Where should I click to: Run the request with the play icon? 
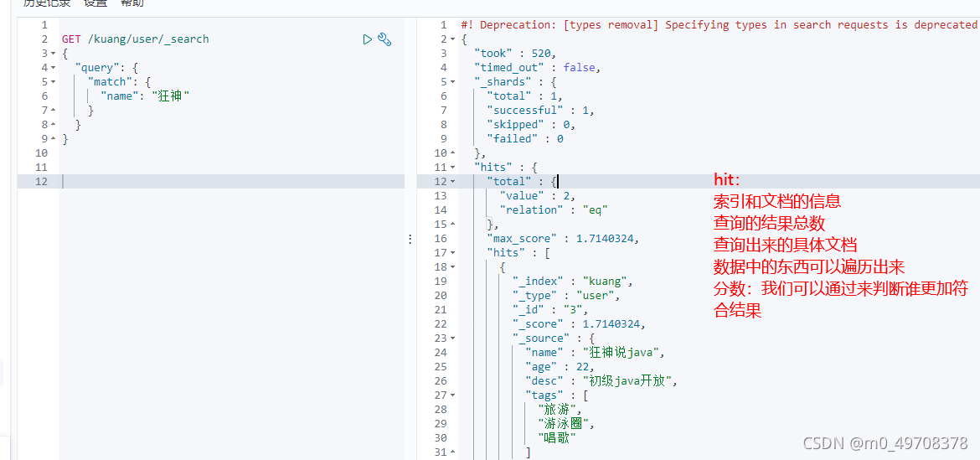coord(368,39)
